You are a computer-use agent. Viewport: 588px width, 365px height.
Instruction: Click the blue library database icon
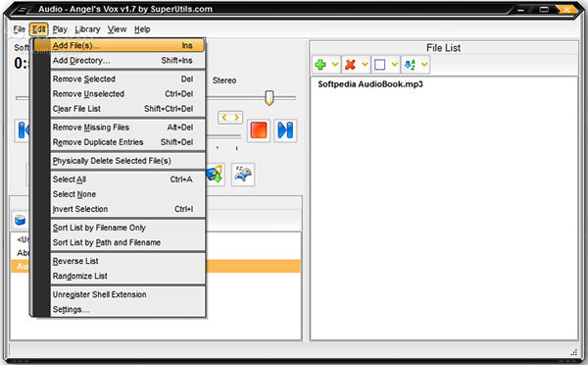(20, 220)
